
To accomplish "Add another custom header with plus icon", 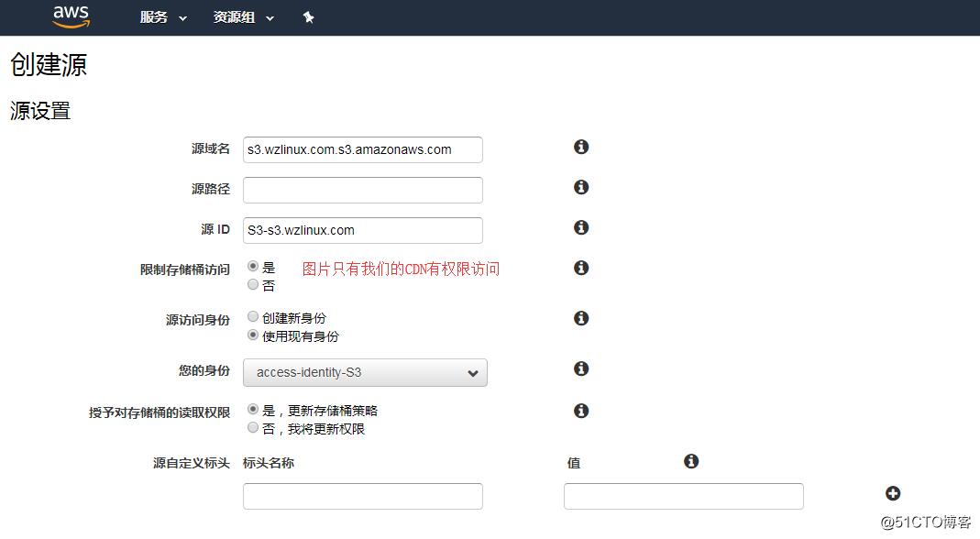I will [893, 493].
